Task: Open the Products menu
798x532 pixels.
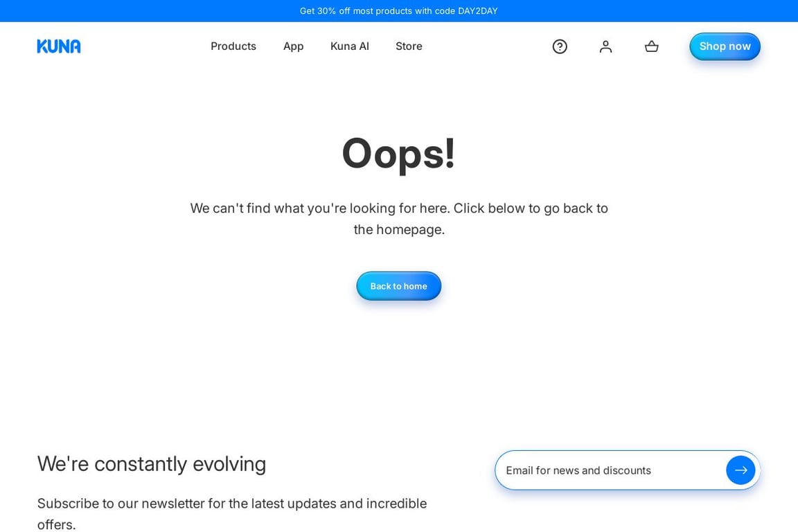Action: (233, 46)
